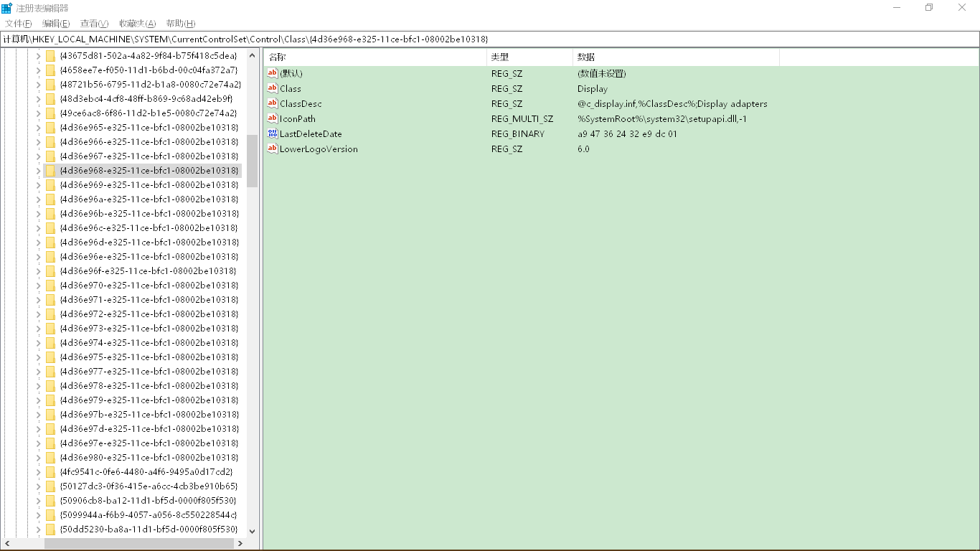The image size is (980, 551).
Task: Expand the {4d36e965-e325-11ce-bfc1-08002be10318} key
Action: [38, 128]
